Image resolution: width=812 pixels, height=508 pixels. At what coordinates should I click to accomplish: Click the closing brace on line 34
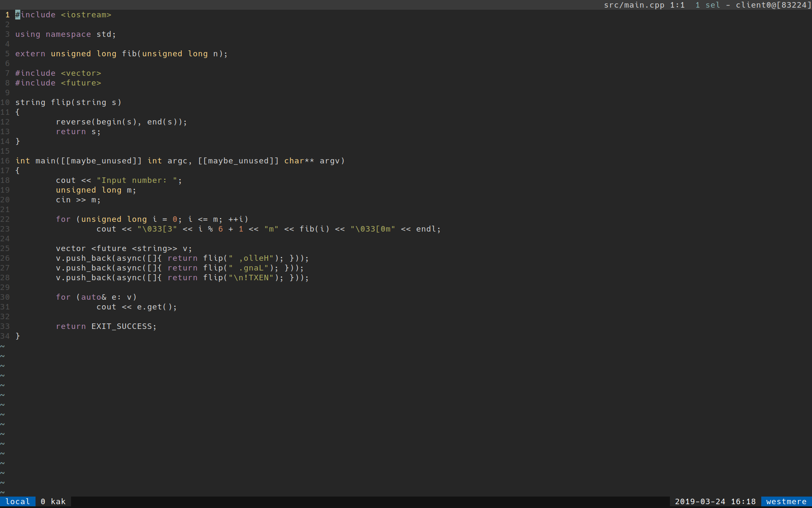click(x=18, y=336)
